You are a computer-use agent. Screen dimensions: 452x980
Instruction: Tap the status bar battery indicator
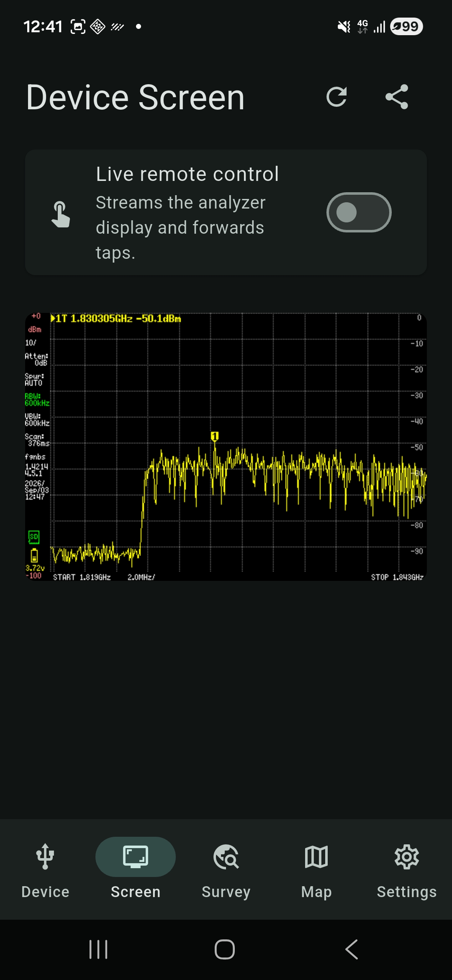pyautogui.click(x=406, y=26)
